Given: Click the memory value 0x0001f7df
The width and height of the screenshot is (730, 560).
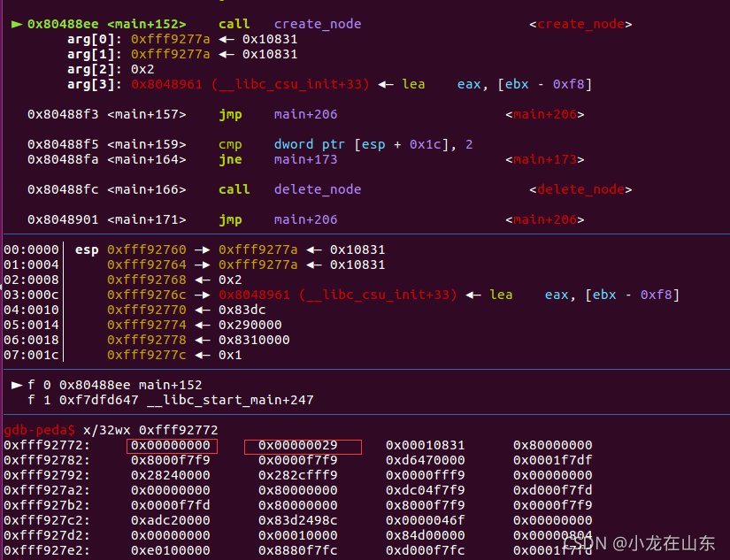Looking at the screenshot, I should (x=553, y=460).
